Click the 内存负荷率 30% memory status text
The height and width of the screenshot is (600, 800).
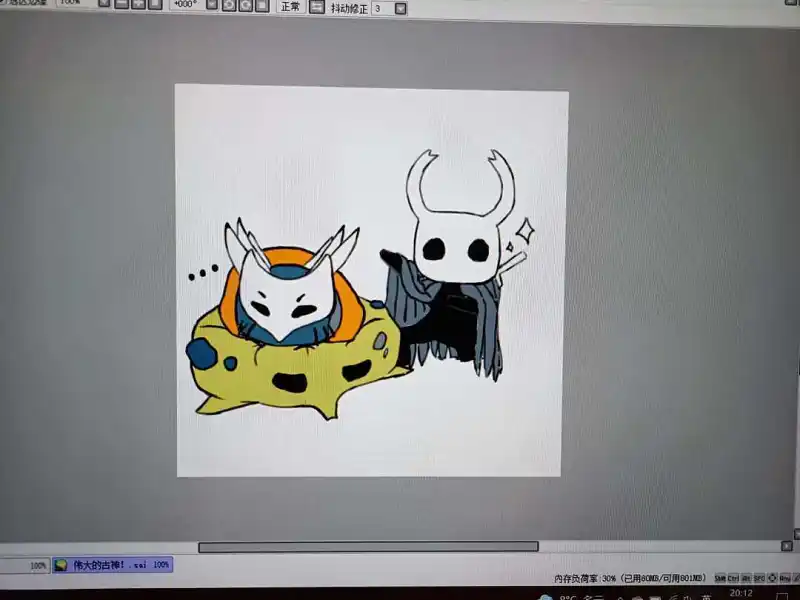[630, 579]
